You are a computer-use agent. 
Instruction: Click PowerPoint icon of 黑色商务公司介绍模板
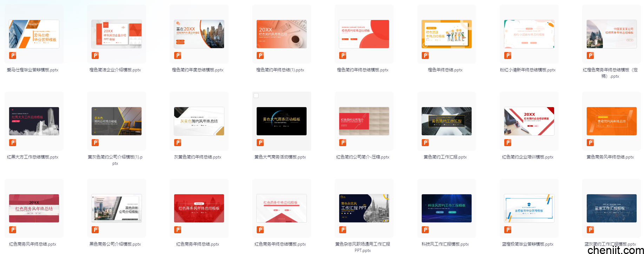pos(95,230)
